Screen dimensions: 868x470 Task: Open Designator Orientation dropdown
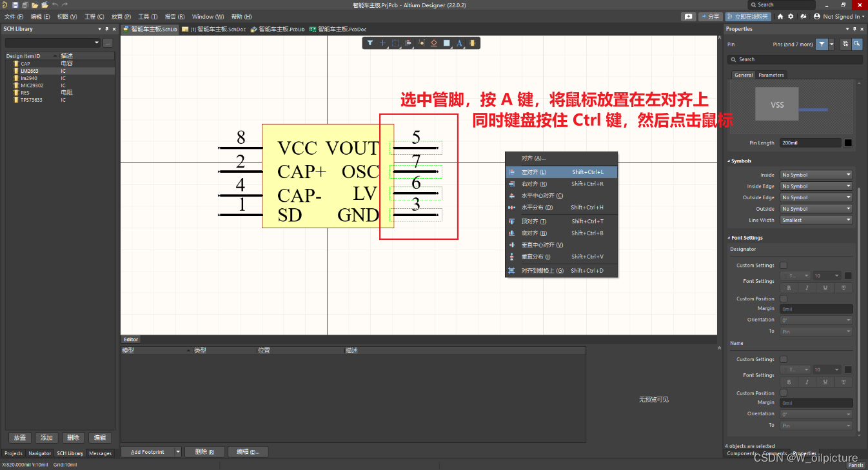click(816, 320)
